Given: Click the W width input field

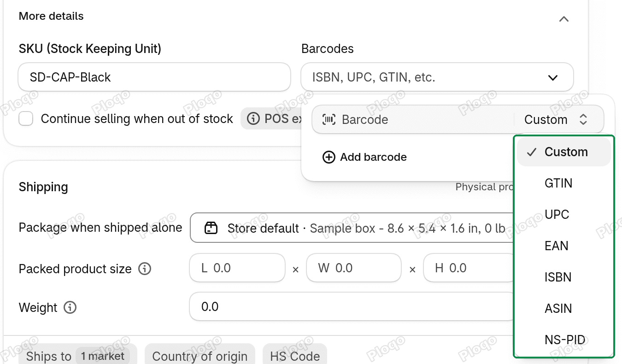Looking at the screenshot, I should [x=354, y=268].
